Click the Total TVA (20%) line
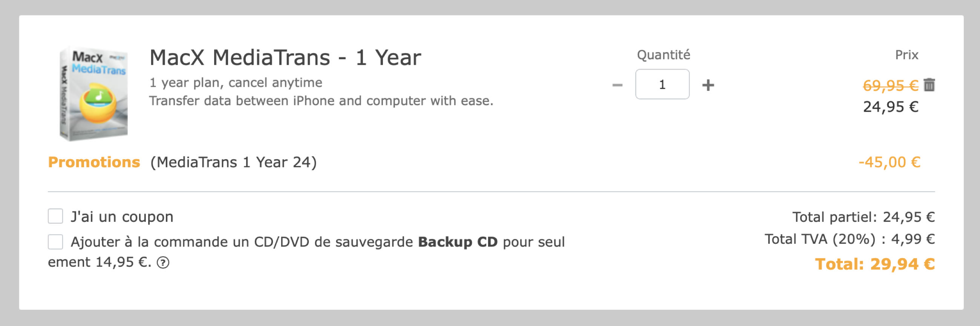980x326 pixels. (x=850, y=239)
